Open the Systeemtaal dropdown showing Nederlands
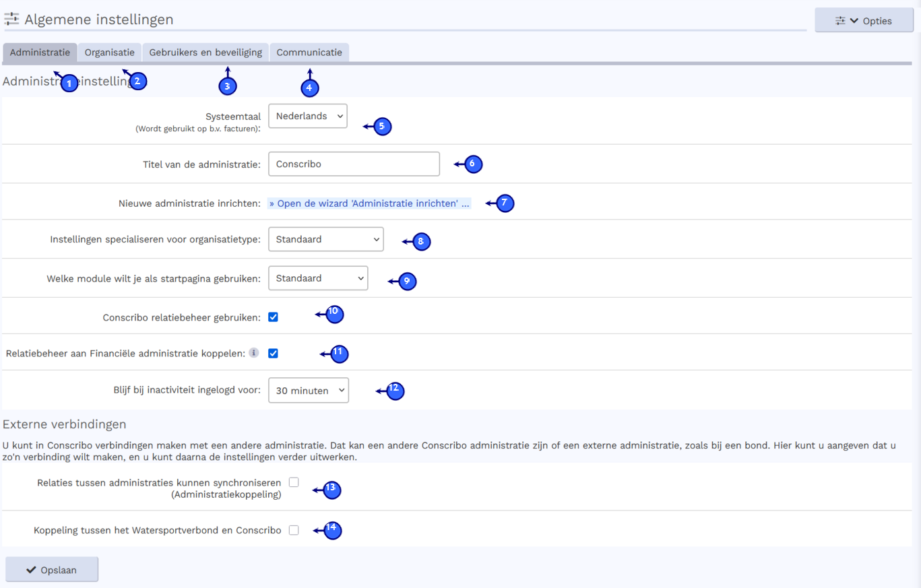 [308, 116]
